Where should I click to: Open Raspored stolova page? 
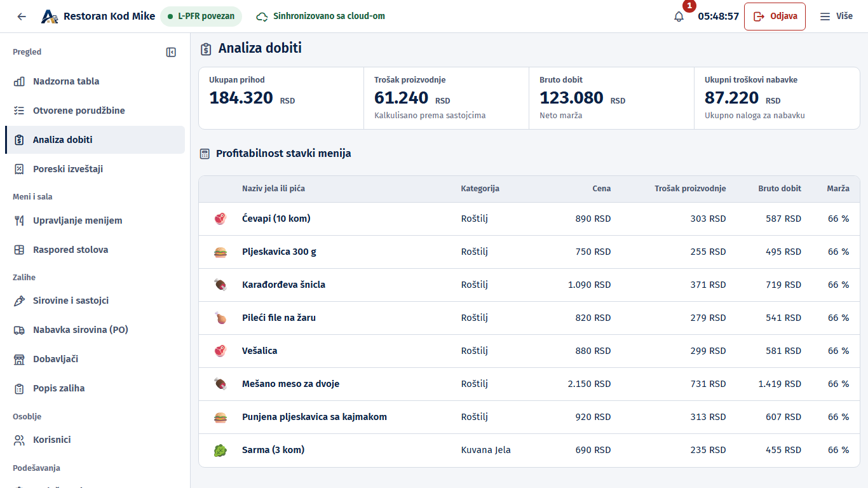[95, 250]
